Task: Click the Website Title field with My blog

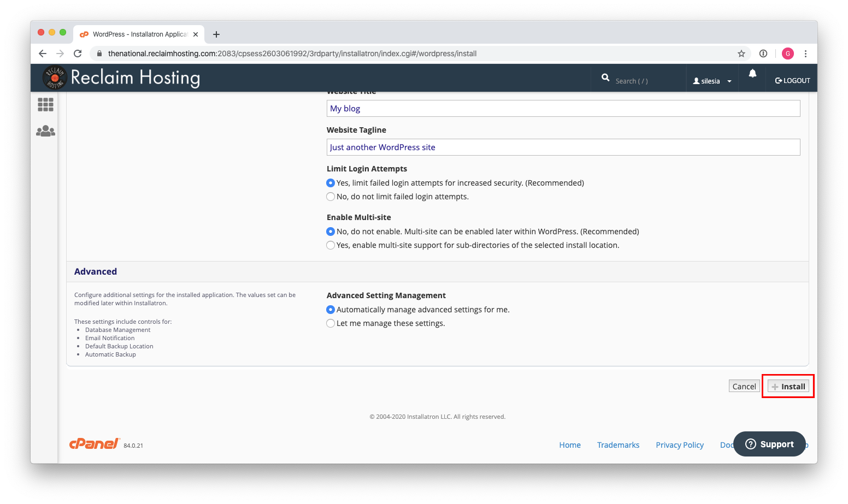Action: tap(563, 108)
